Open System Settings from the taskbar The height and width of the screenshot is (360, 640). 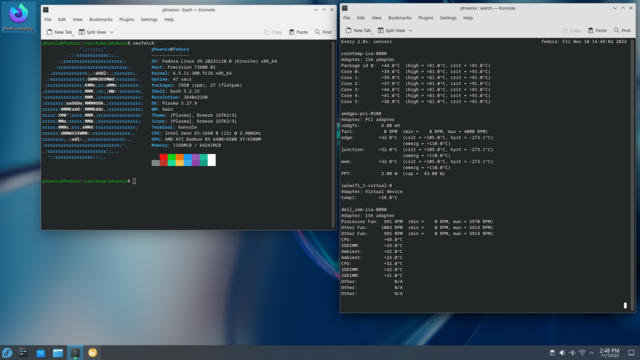point(23,353)
